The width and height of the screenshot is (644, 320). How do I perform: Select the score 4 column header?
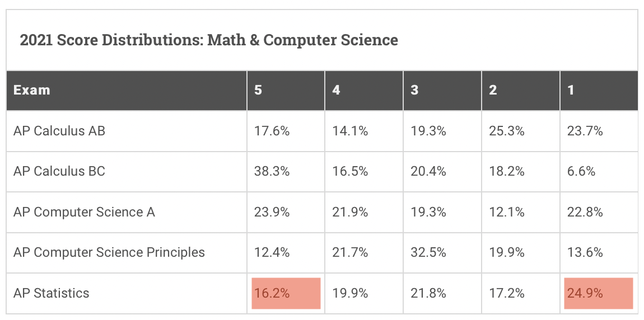click(x=336, y=90)
